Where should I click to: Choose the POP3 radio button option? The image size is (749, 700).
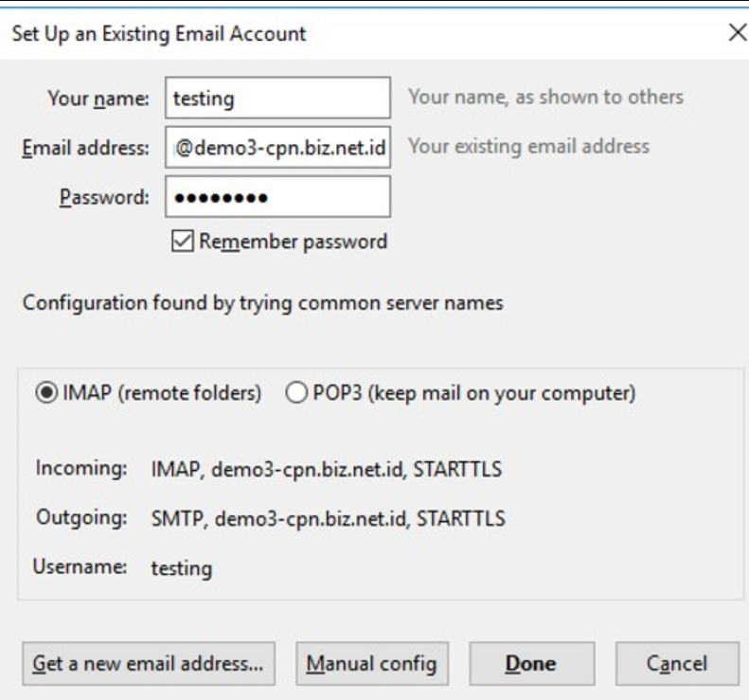(x=294, y=392)
